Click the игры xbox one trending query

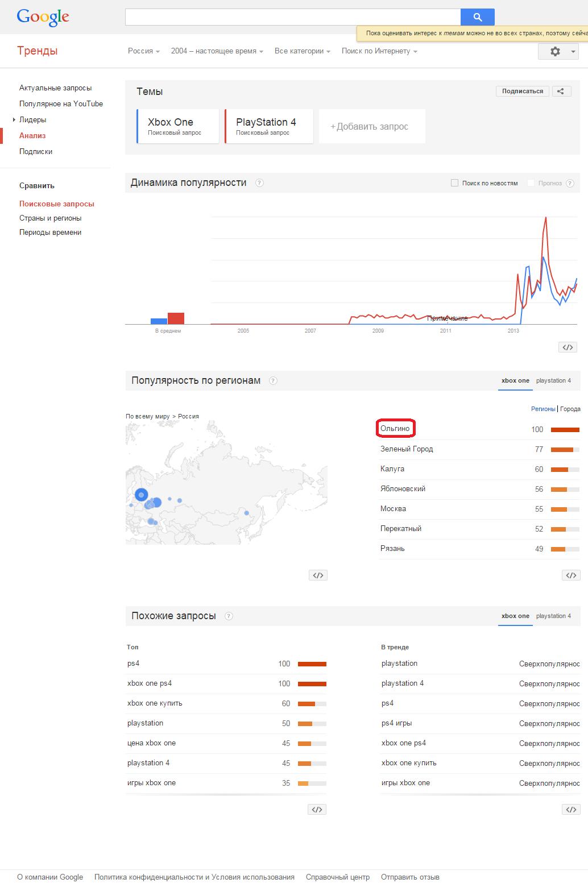[x=406, y=783]
